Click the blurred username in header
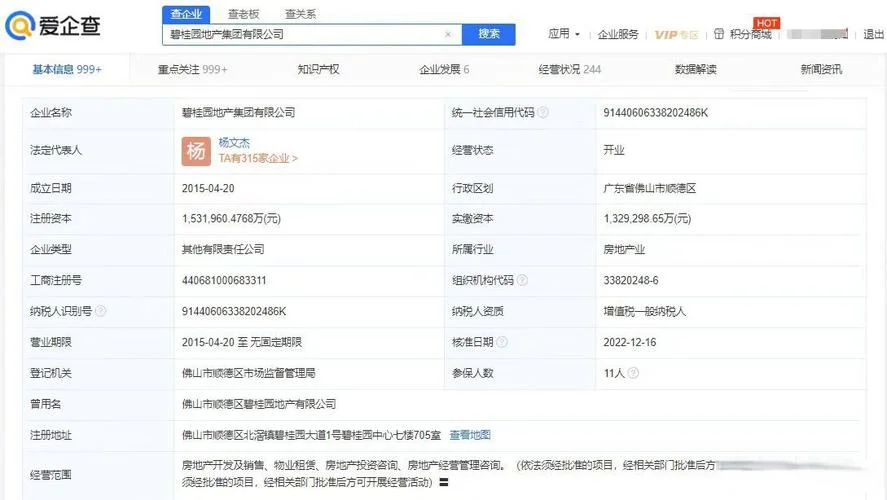887x500 pixels. click(817, 34)
